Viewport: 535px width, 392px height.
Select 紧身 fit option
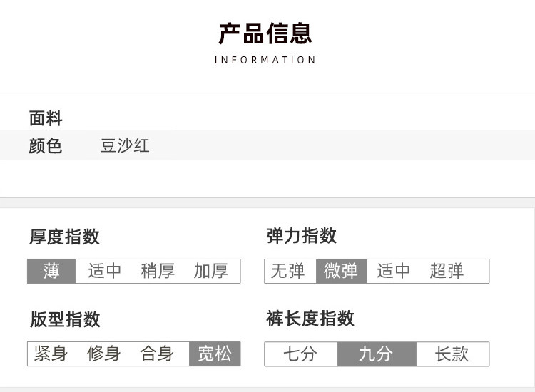[51, 354]
